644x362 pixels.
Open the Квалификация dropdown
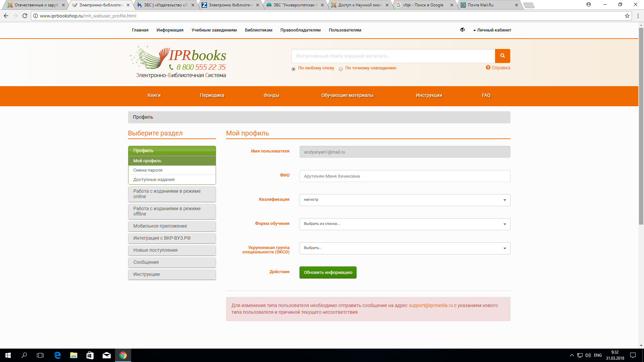(x=405, y=200)
